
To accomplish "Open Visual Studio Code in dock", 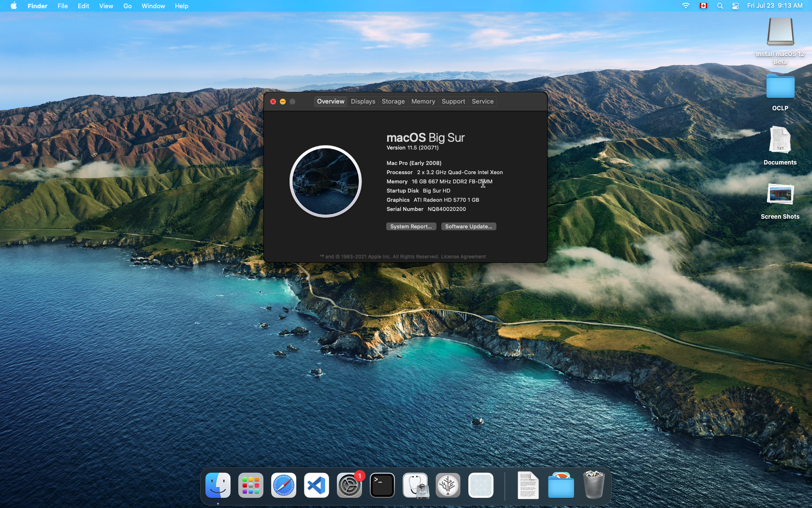I will coord(317,485).
